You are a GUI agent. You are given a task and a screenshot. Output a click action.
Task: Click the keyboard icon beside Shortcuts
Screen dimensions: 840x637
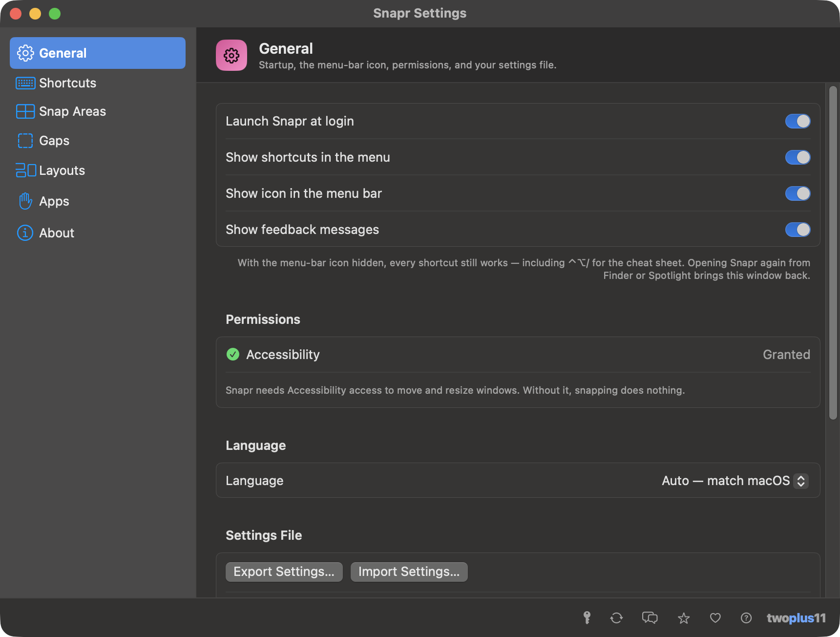tap(25, 83)
